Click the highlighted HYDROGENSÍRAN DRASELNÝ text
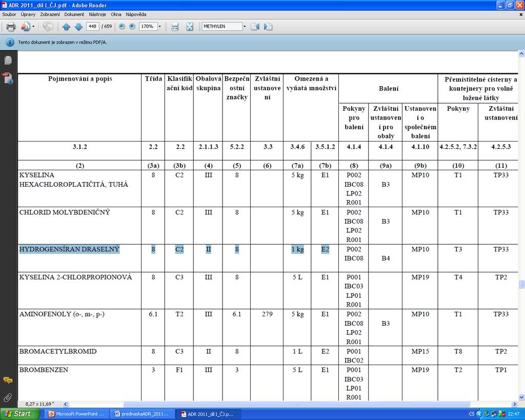Image resolution: width=525 pixels, height=420 pixels. pyautogui.click(x=69, y=249)
